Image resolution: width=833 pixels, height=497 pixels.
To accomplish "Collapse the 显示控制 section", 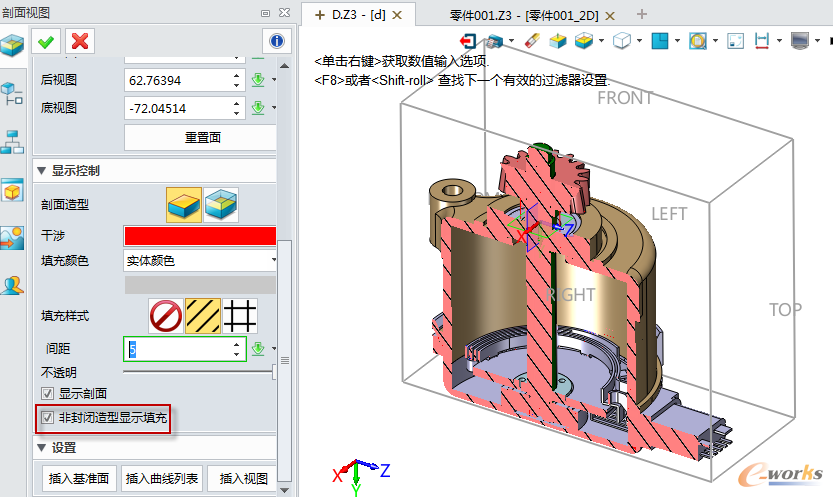I will [x=41, y=171].
